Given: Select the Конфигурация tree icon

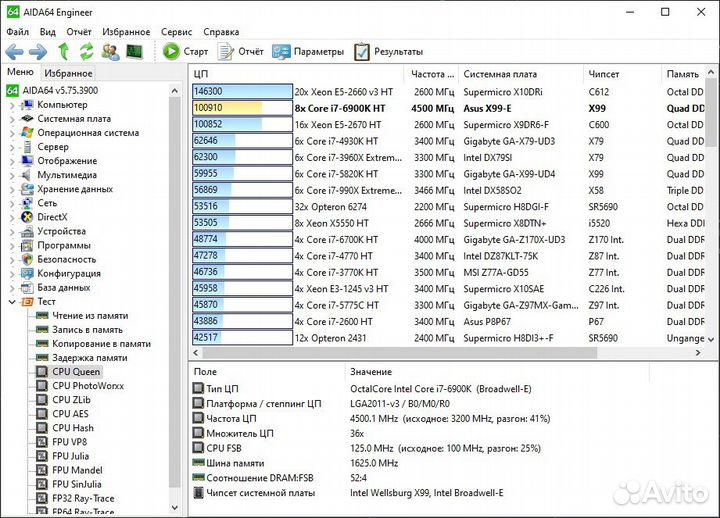Looking at the screenshot, I should pos(27,273).
